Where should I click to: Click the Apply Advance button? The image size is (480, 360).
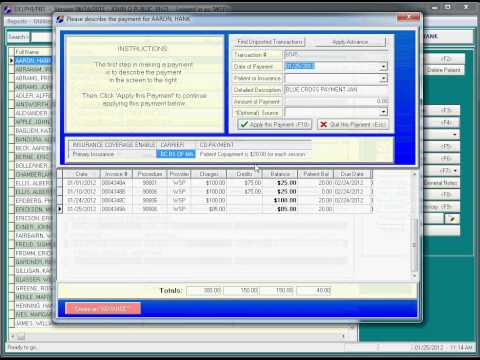point(350,42)
